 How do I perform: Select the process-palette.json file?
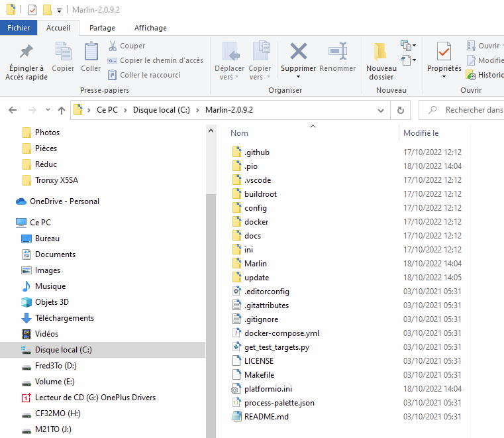pos(279,403)
